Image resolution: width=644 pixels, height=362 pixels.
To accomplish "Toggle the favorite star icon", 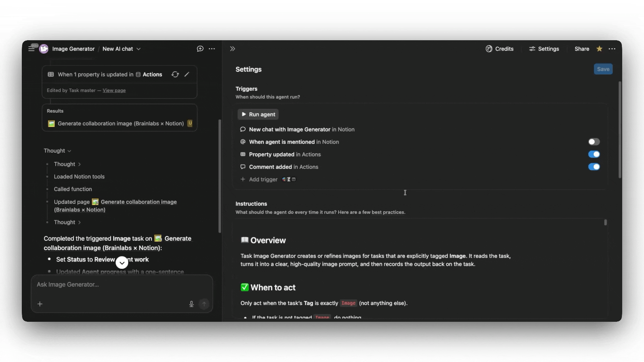I will point(599,49).
